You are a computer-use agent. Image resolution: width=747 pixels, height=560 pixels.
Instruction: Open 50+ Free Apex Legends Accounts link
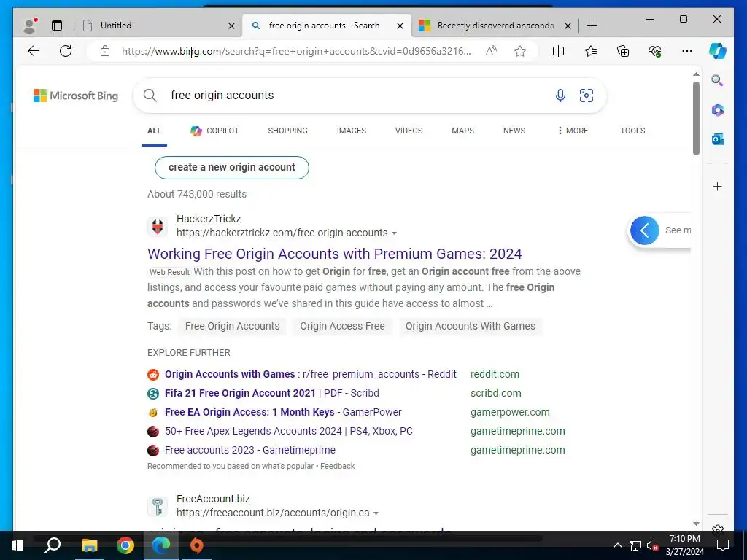(x=289, y=432)
